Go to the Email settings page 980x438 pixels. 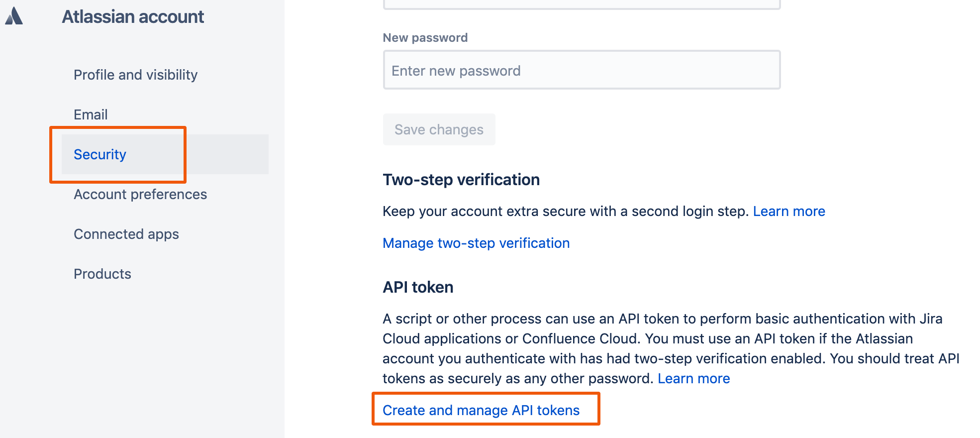coord(91,114)
